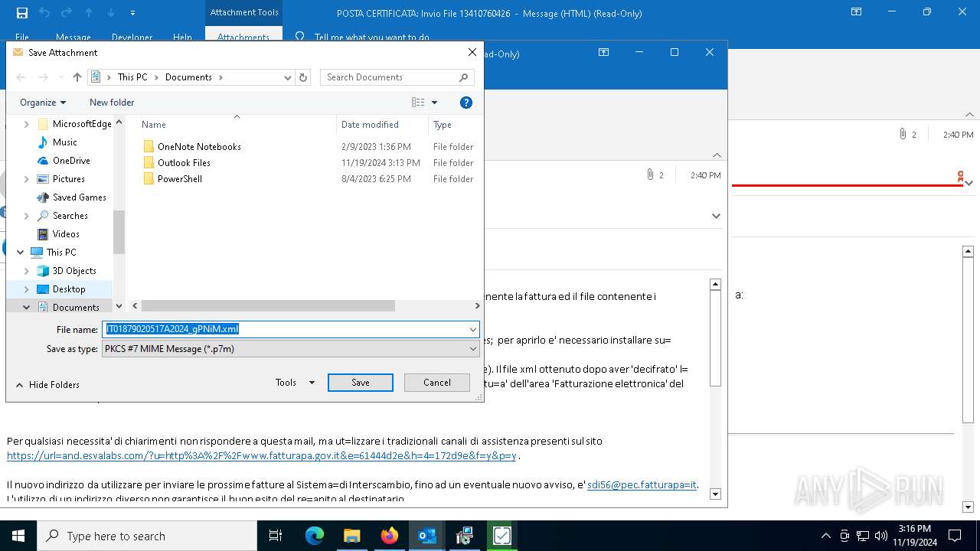The width and height of the screenshot is (980, 551).
Task: Refresh the Documents folder view
Action: click(303, 77)
